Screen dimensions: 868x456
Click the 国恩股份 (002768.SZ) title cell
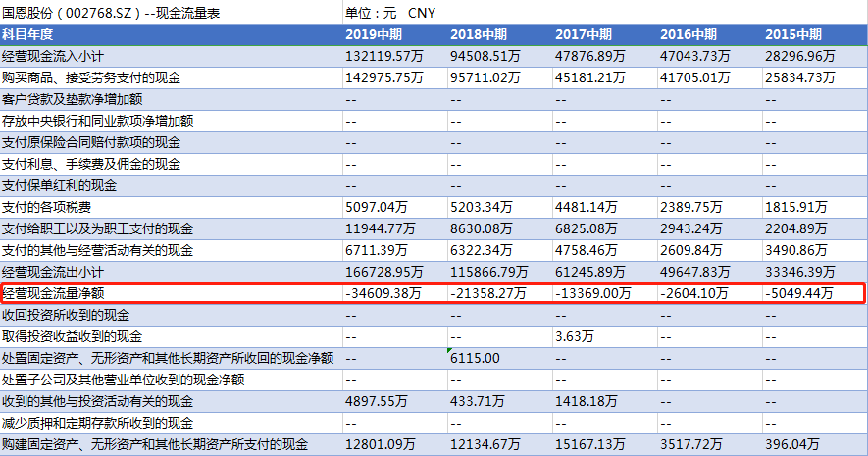pos(108,13)
